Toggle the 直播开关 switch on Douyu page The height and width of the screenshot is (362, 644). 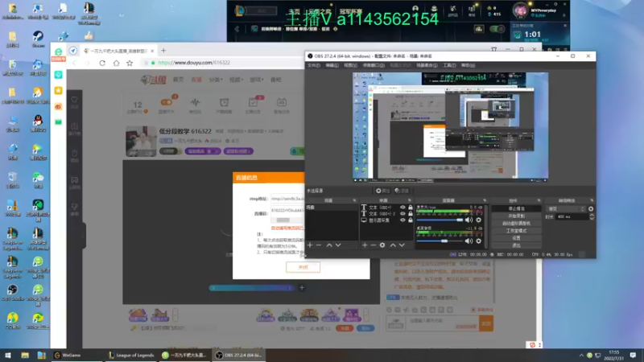point(167,102)
